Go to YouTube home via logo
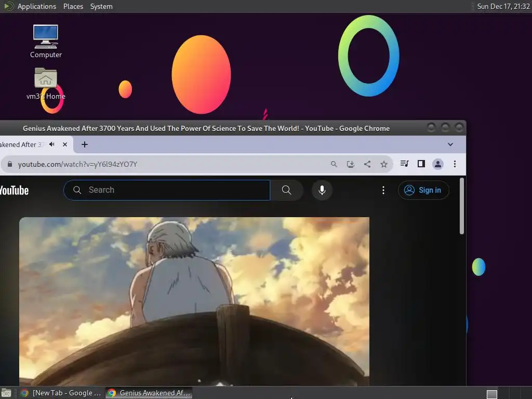This screenshot has width=532, height=399. [14, 190]
